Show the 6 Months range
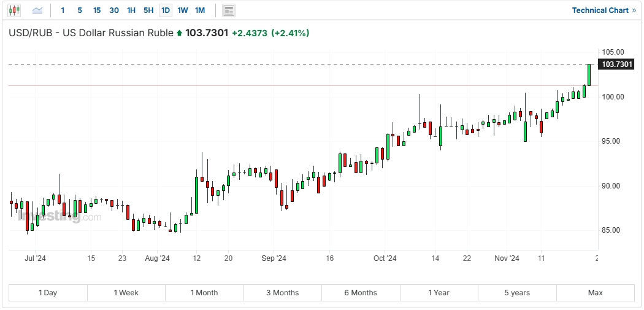The height and width of the screenshot is (310, 644). 361,293
